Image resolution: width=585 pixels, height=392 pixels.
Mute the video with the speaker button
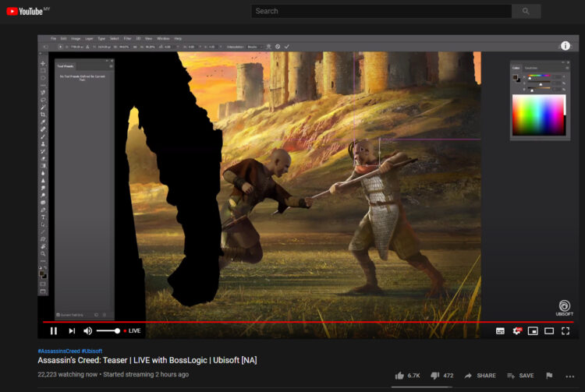[x=87, y=331]
